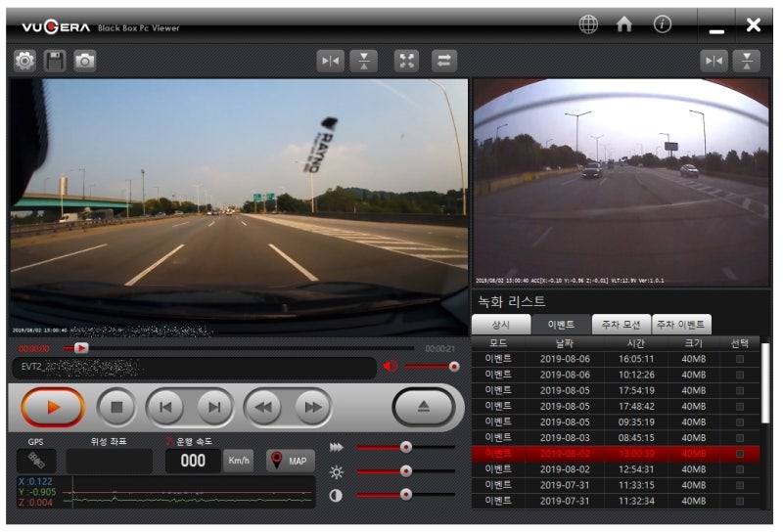Sort list by 크기 column header
The image size is (783, 532).
click(694, 343)
